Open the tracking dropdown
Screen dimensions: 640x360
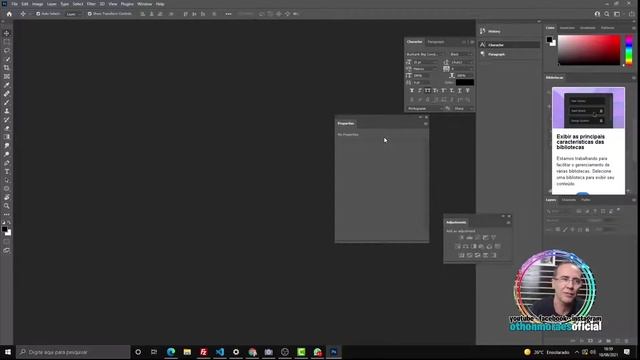point(462,69)
